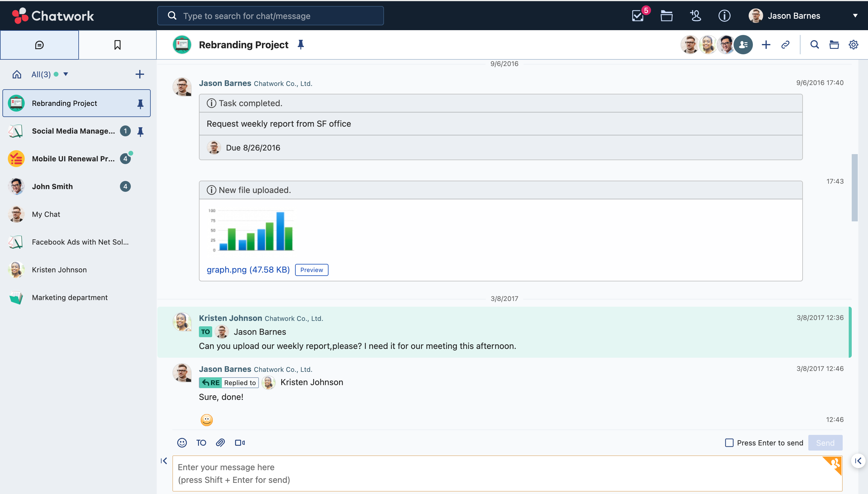This screenshot has height=494, width=868.
Task: Copy the chat link using the link icon
Action: 786,44
